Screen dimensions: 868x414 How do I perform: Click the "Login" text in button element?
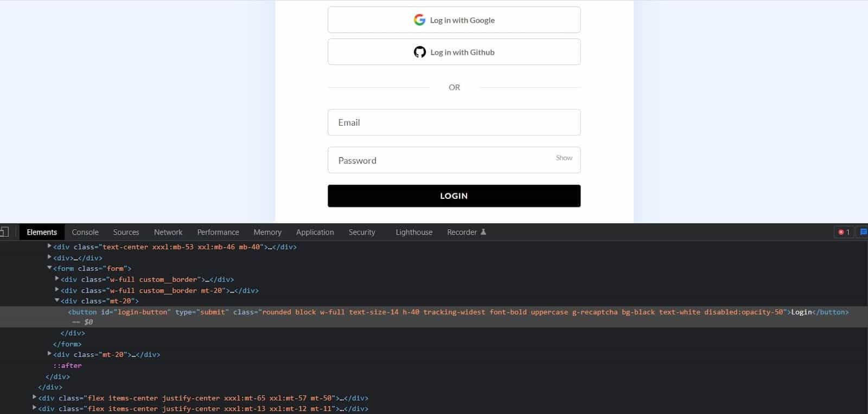coord(801,312)
